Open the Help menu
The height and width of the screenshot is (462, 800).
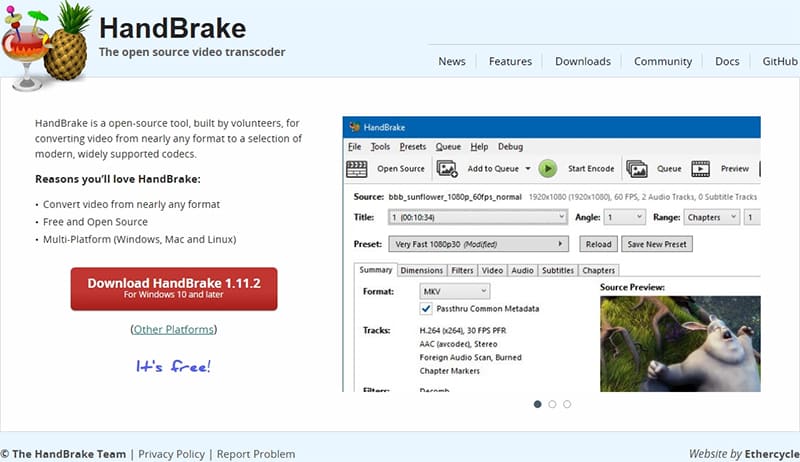(479, 147)
